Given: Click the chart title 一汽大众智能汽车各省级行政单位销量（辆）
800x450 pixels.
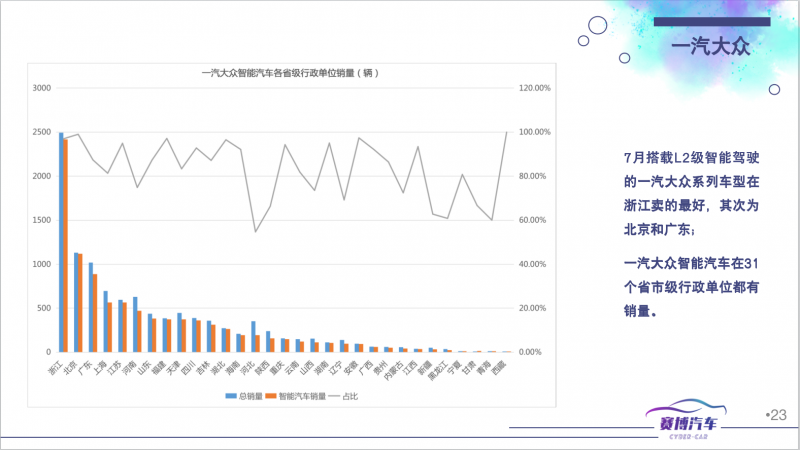Looking at the screenshot, I should (x=290, y=73).
